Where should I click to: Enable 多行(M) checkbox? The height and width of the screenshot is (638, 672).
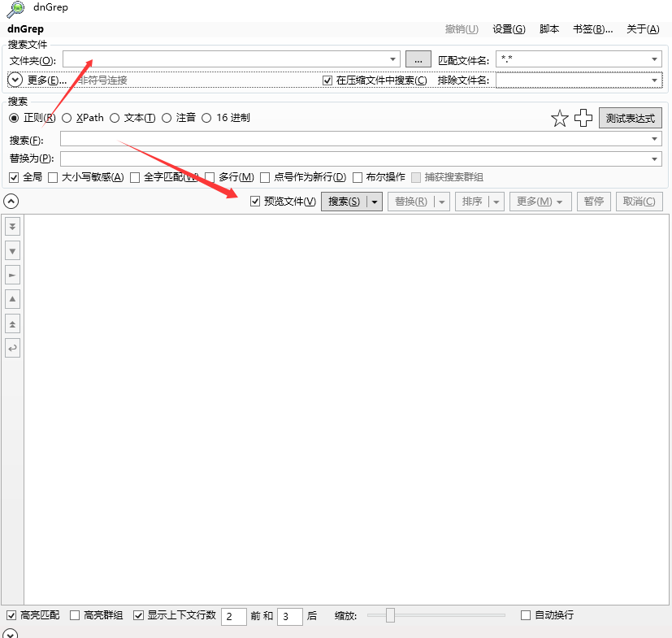click(x=210, y=177)
